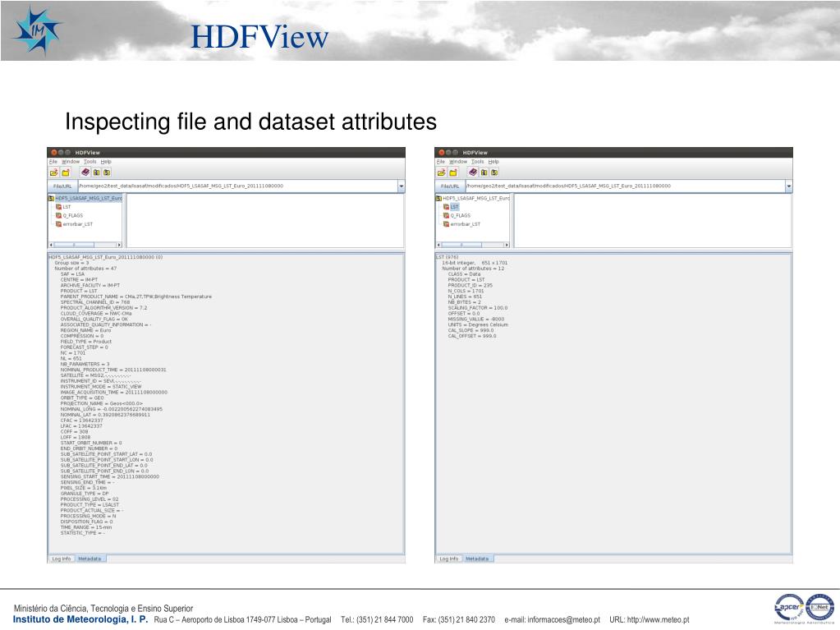Click LST dataset icon in right window tree
This screenshot has height=630, width=840.
click(446, 207)
